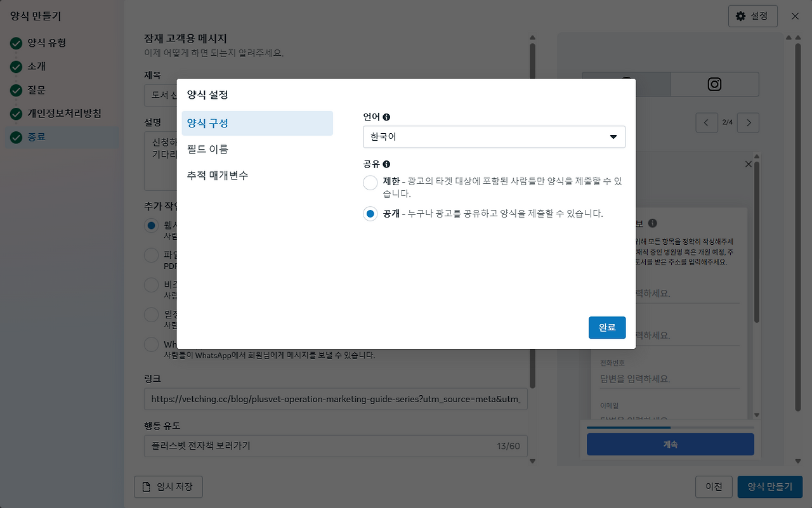Screen dimensions: 812x508
Task: Click the green checkmark beside 양식 유형
Action: tap(17, 44)
